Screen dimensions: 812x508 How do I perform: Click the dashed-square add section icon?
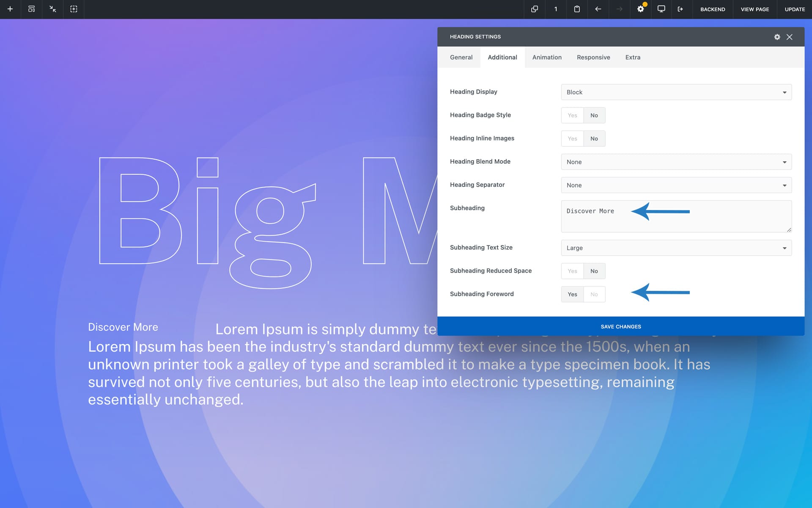74,9
